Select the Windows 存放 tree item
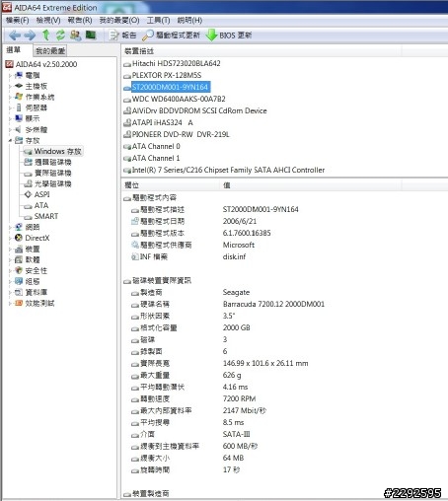The width and height of the screenshot is (448, 501). click(x=57, y=151)
